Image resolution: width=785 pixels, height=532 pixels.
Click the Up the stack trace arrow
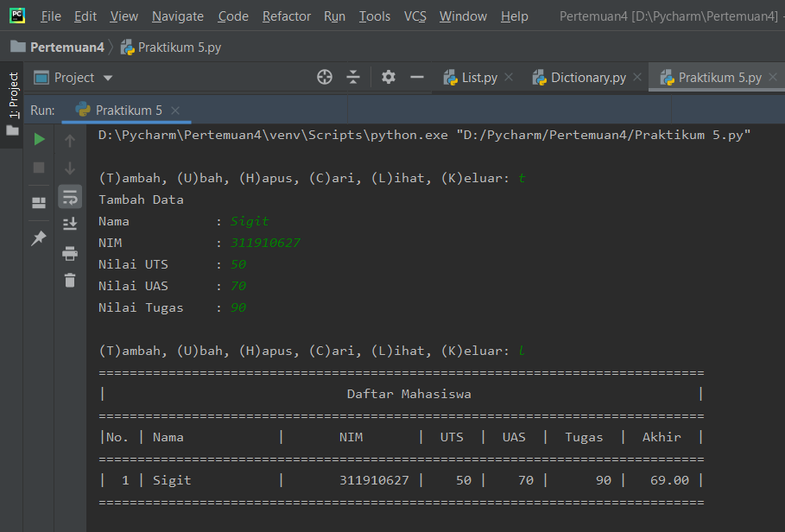pos(70,141)
